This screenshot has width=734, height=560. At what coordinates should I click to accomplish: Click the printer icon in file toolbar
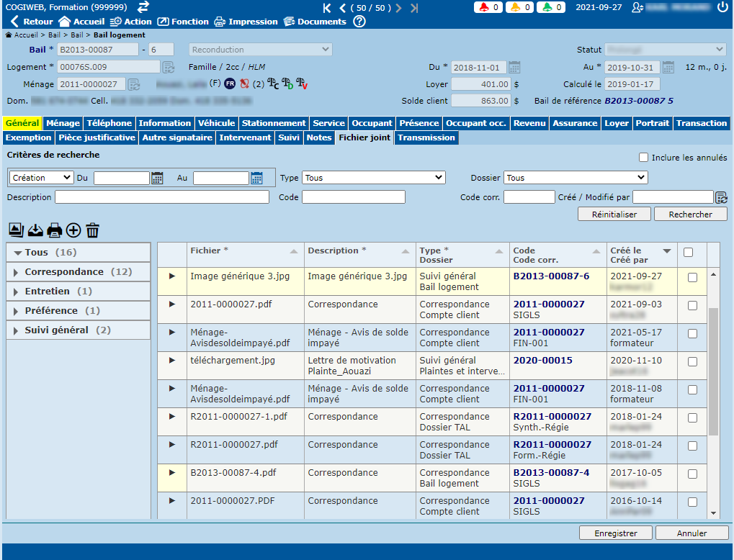point(54,230)
